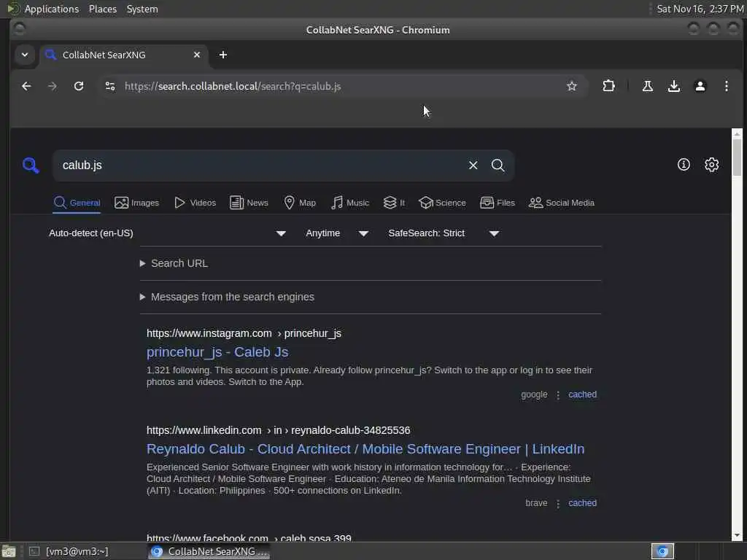The width and height of the screenshot is (747, 560).
Task: View site information icon in address bar
Action: coord(110,86)
